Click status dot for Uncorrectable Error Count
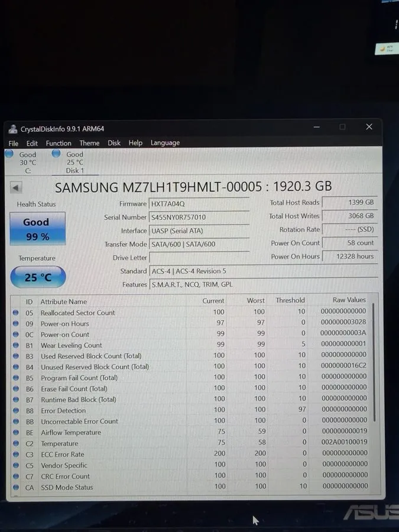 coord(15,421)
